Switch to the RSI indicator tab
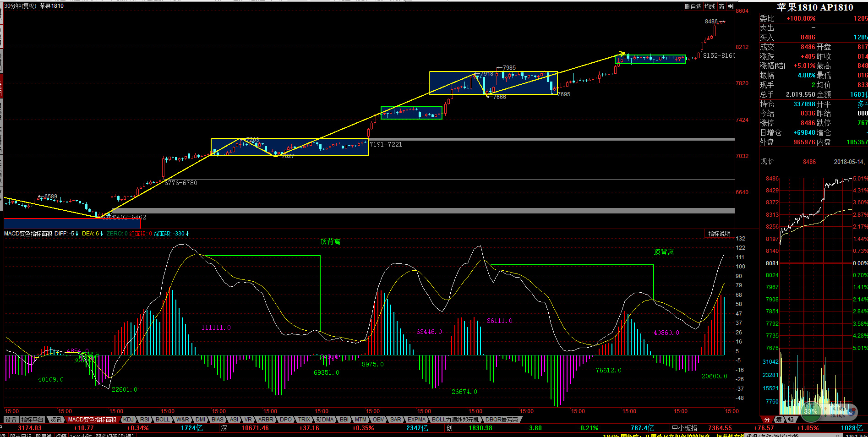 click(x=145, y=420)
